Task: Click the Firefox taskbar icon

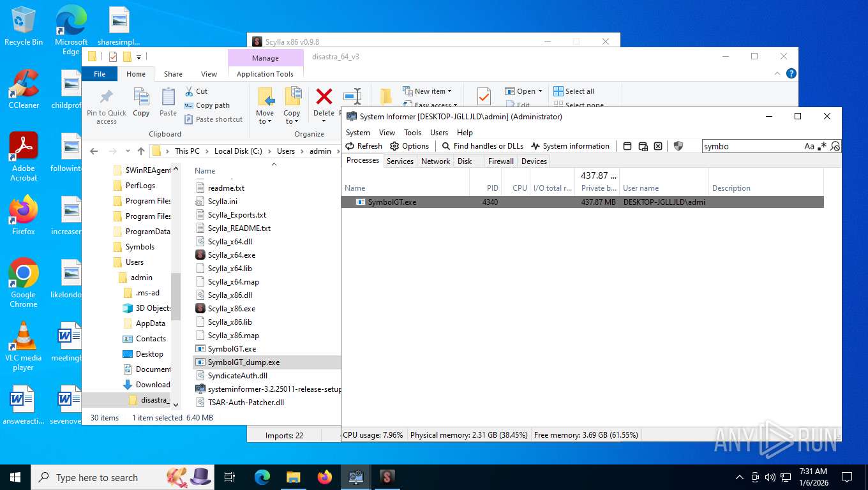Action: 325,477
